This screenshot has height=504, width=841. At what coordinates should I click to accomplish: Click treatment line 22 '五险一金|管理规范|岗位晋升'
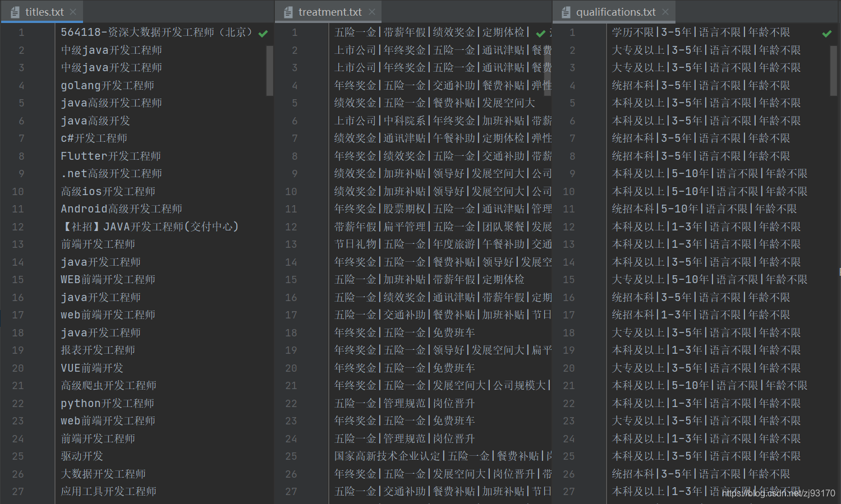click(x=405, y=403)
